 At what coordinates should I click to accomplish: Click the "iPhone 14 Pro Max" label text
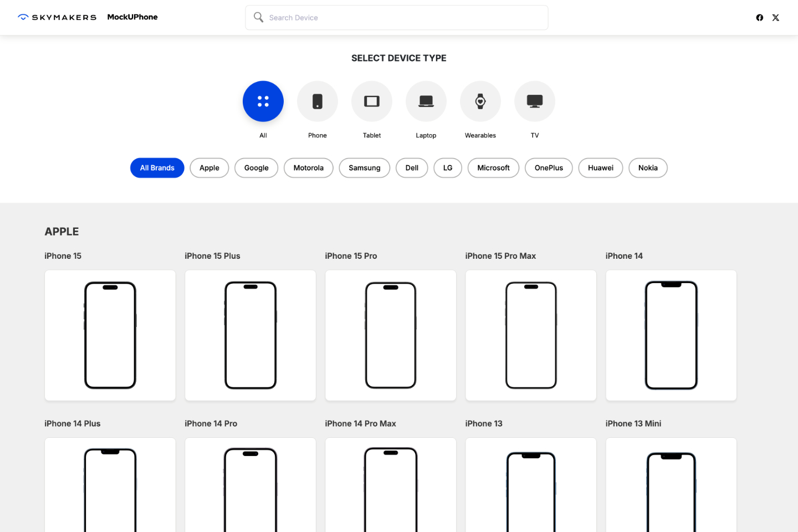click(x=360, y=423)
